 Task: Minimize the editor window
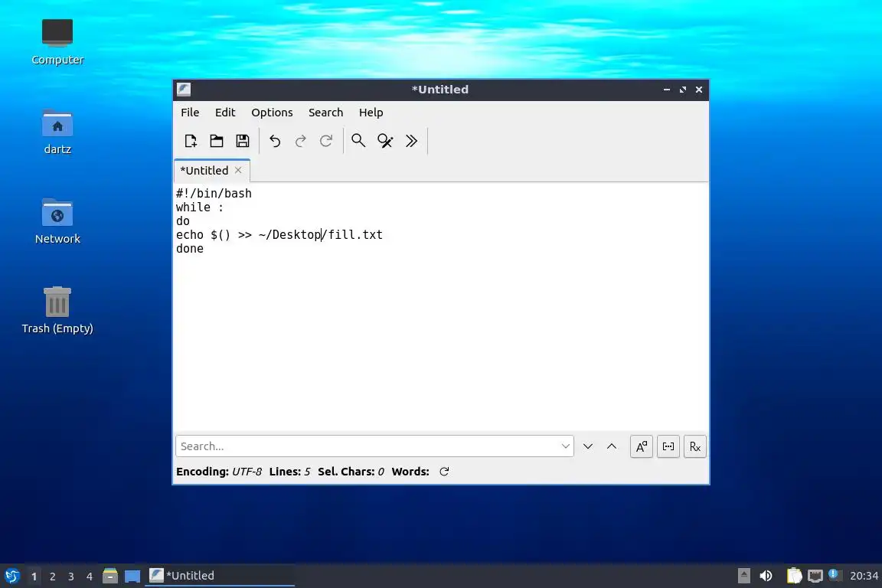tap(667, 90)
